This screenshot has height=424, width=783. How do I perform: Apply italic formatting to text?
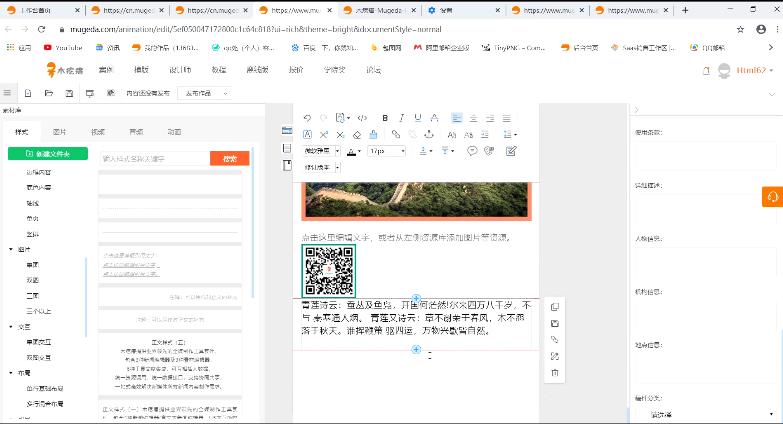402,118
